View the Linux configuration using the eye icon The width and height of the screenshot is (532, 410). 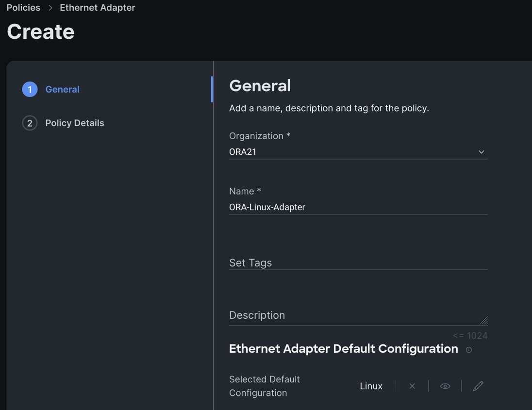point(445,386)
